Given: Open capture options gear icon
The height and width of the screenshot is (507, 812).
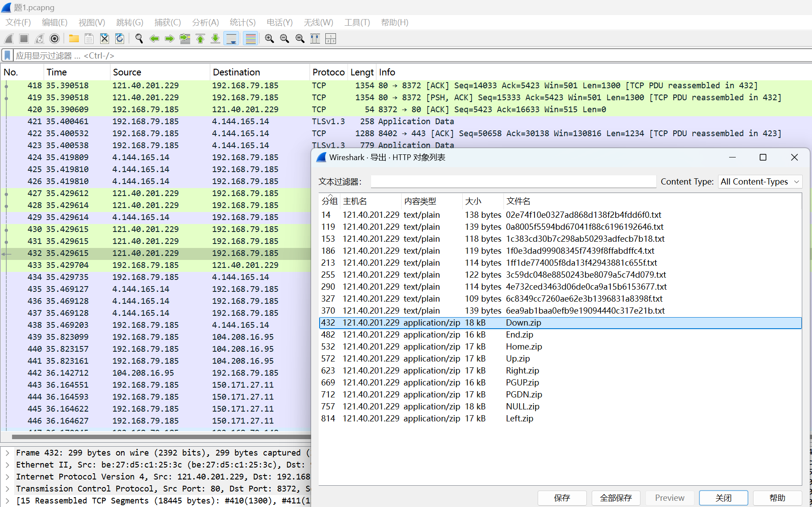Looking at the screenshot, I should coord(55,39).
